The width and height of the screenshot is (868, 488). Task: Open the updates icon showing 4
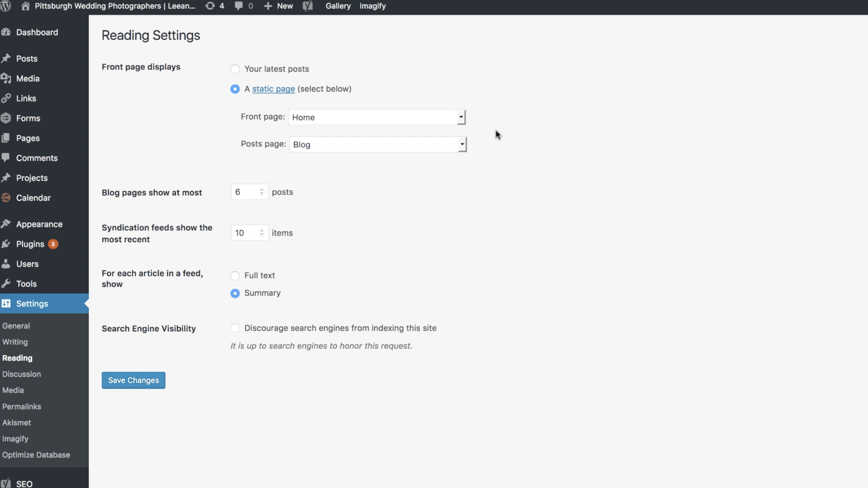[210, 6]
